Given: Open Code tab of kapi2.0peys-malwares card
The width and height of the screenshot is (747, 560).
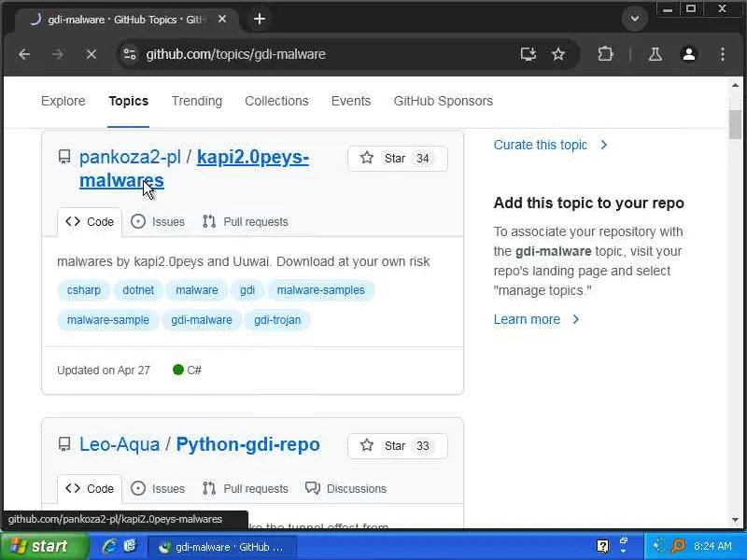Looking at the screenshot, I should pyautogui.click(x=90, y=222).
